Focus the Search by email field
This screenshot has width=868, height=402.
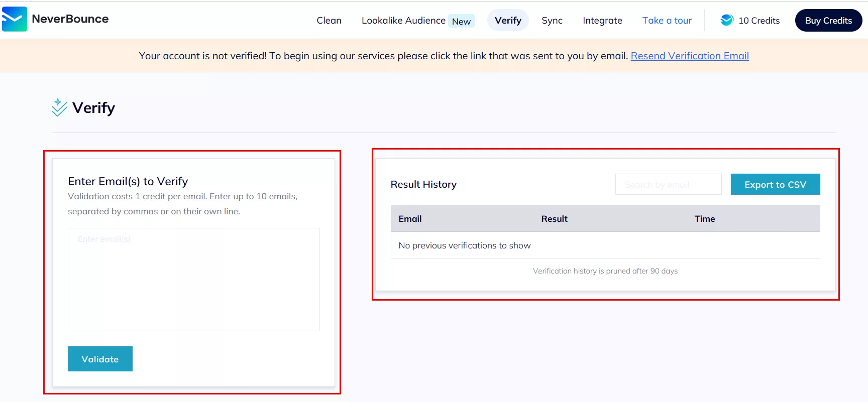(668, 185)
